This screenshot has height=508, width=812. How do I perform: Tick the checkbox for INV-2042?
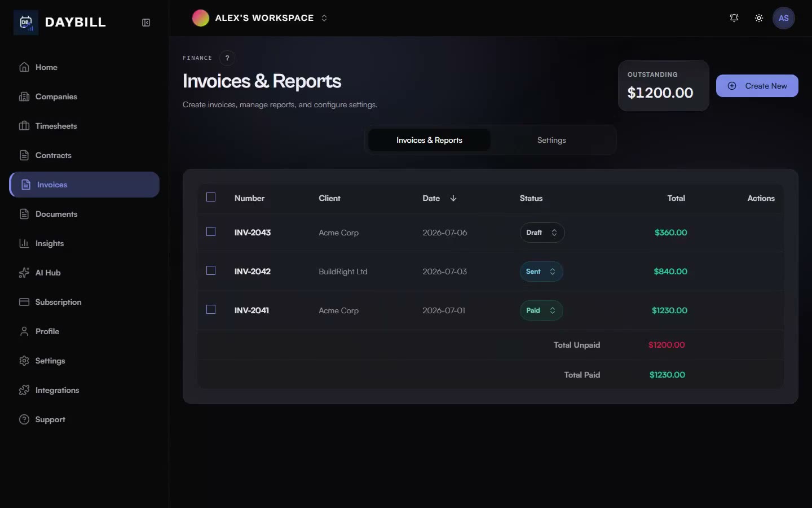pos(211,271)
